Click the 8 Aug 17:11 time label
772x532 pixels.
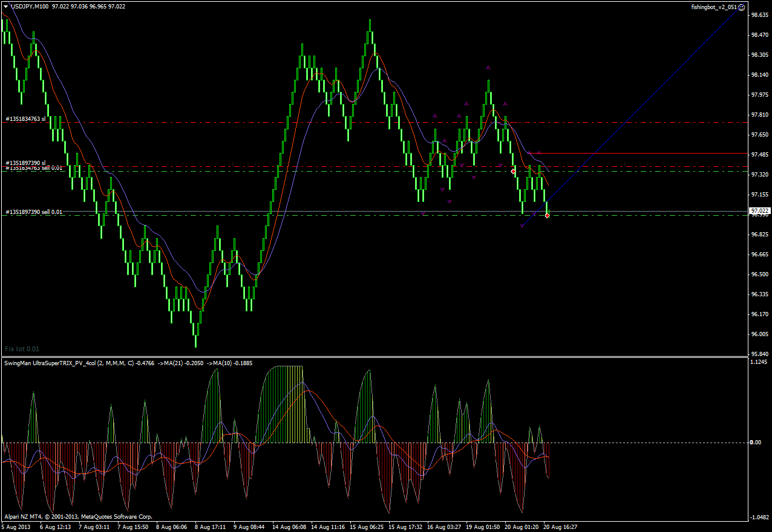coord(211,527)
